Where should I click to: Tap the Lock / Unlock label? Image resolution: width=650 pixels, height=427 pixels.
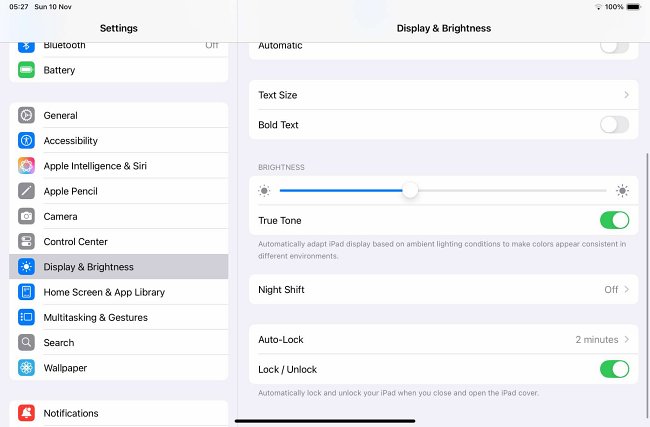(287, 369)
